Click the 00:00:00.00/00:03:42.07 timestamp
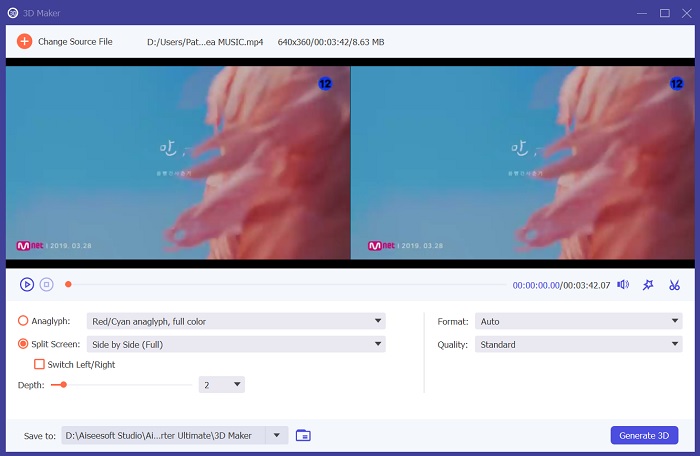 (x=561, y=285)
